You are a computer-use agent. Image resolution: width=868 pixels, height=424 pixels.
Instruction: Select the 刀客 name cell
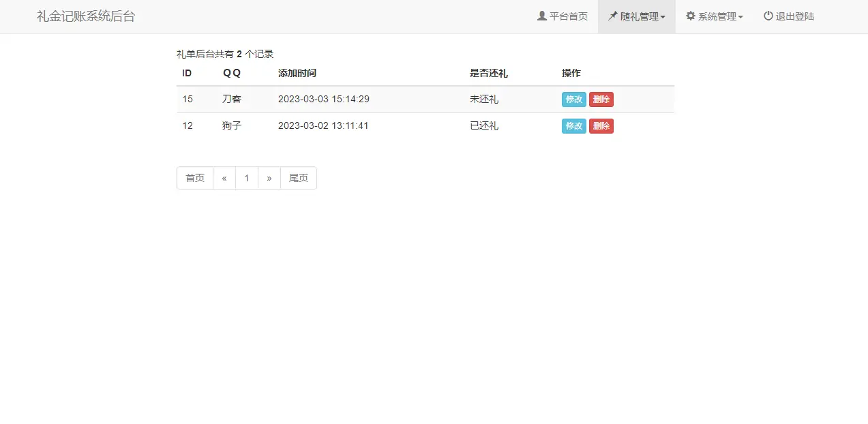232,99
